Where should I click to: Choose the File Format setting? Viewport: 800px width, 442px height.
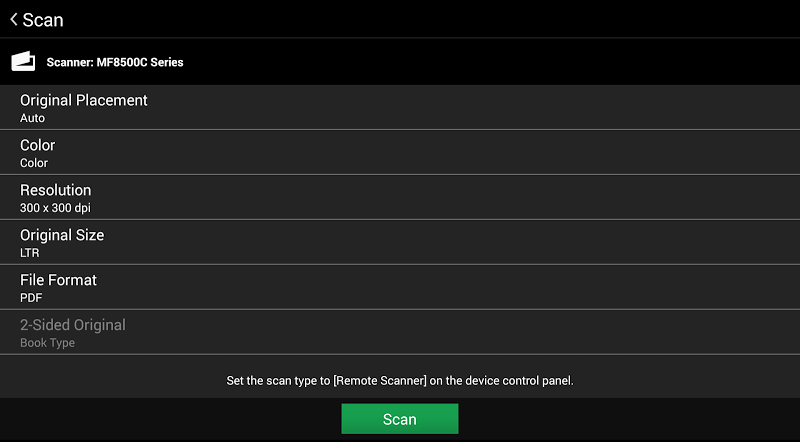tap(400, 287)
